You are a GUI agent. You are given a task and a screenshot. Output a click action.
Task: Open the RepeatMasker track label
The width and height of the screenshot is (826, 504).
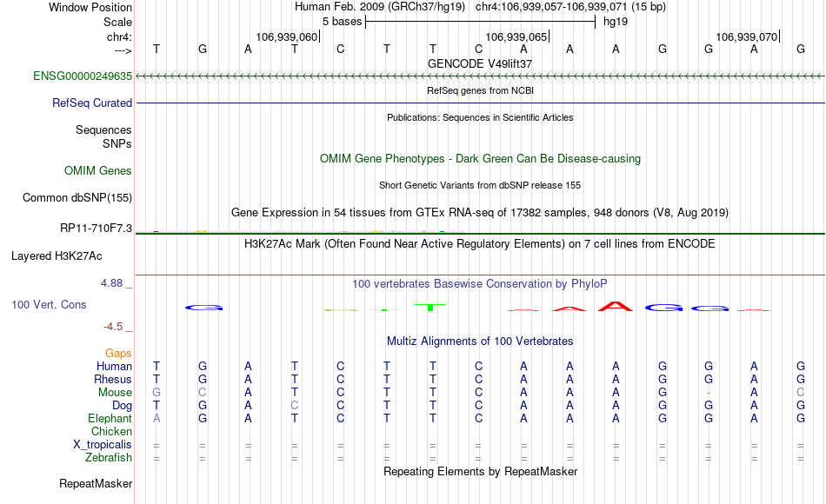[x=96, y=483]
